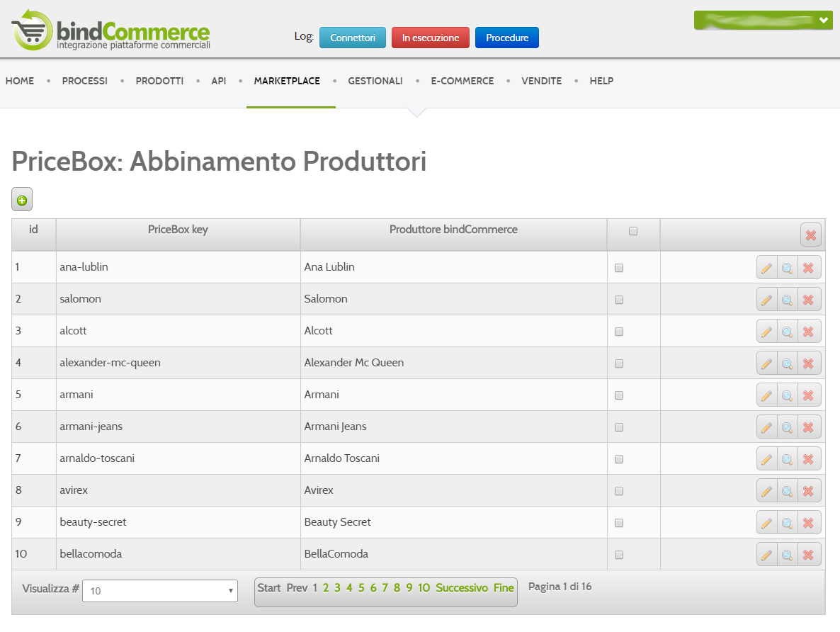Open the PROCESSI menu

[85, 81]
